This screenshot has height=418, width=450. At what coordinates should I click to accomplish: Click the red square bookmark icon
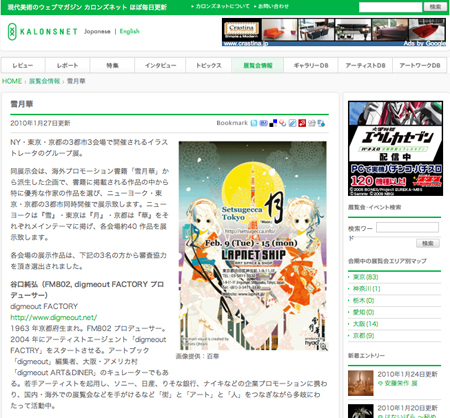[x=302, y=123]
